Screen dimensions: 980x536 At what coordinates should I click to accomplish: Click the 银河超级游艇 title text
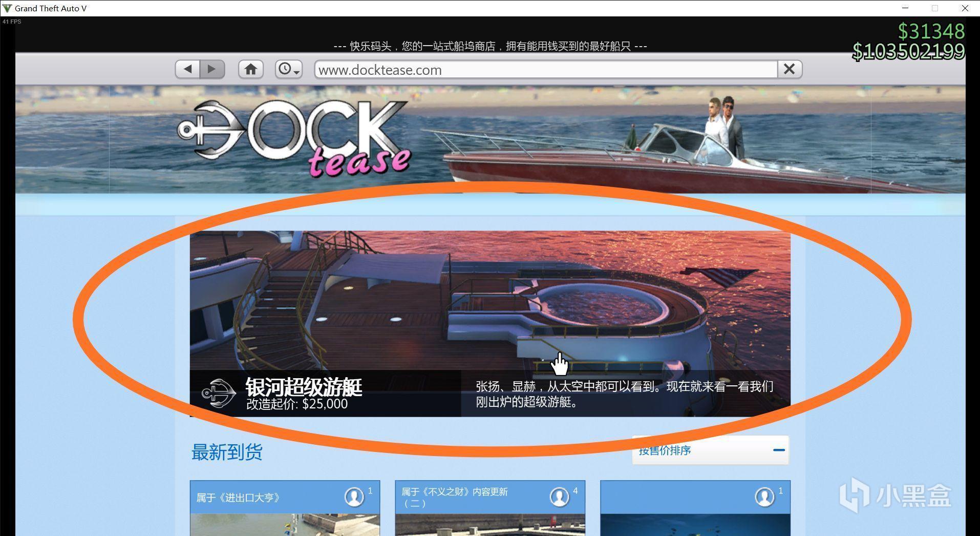304,386
